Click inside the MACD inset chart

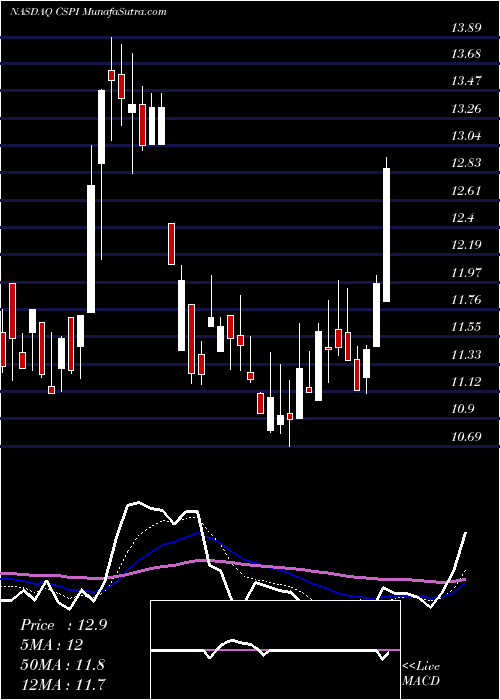[x=275, y=650]
